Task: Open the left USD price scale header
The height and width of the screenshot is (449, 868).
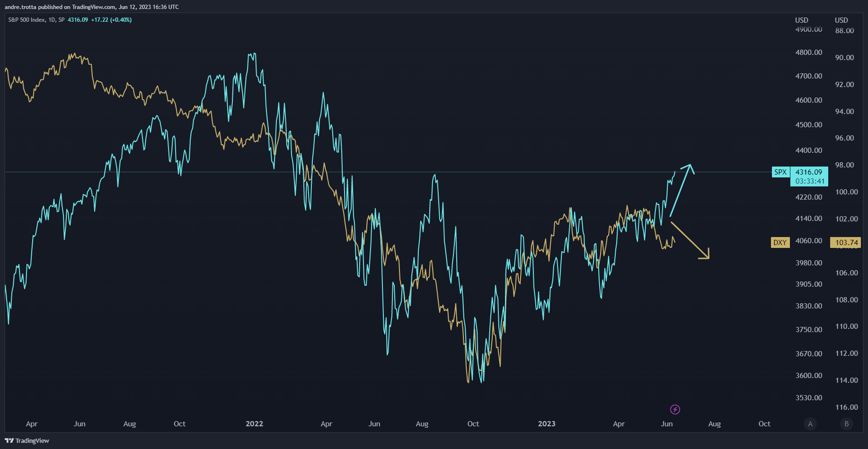Action: (802, 20)
